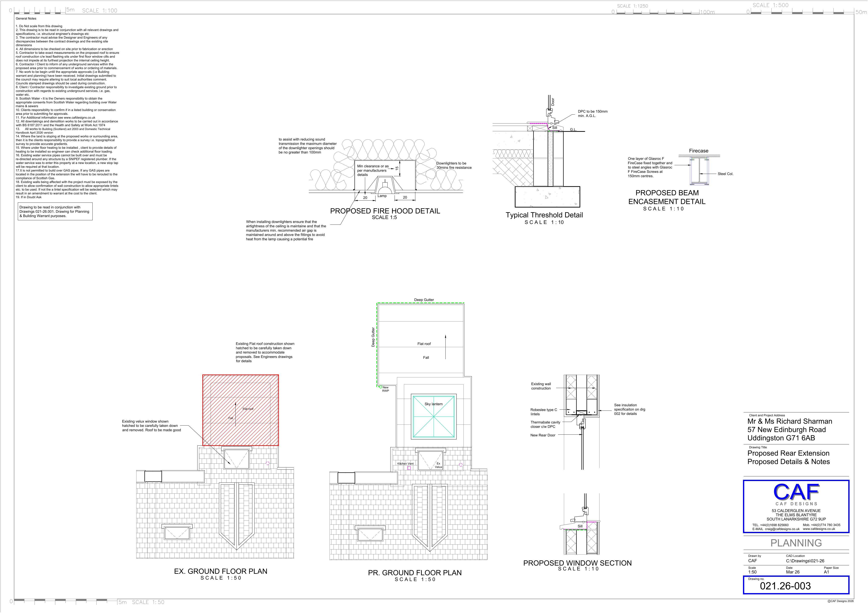Viewport: 868px width, 613px height.
Task: Click the 'Firecase' label
Action: coord(699,151)
